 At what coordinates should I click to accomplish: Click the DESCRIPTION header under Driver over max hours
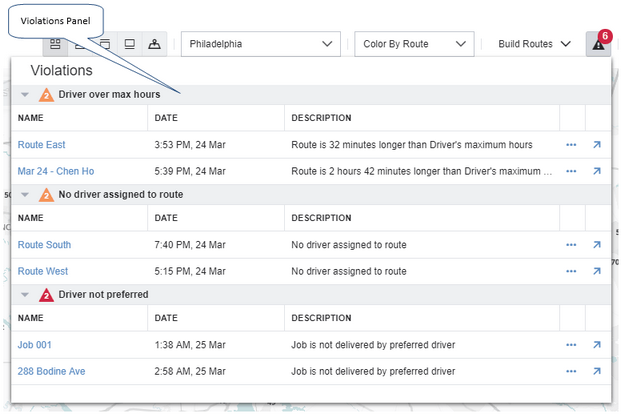coord(321,118)
